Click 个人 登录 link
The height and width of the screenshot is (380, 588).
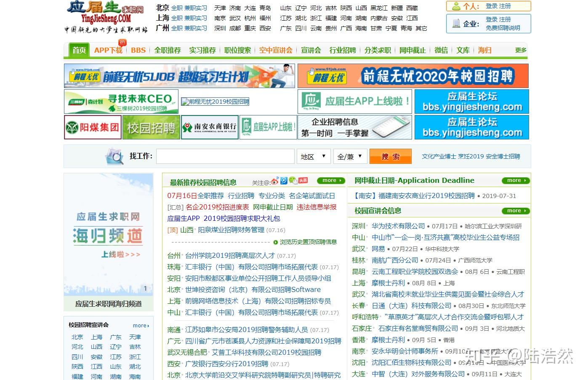[491, 6]
